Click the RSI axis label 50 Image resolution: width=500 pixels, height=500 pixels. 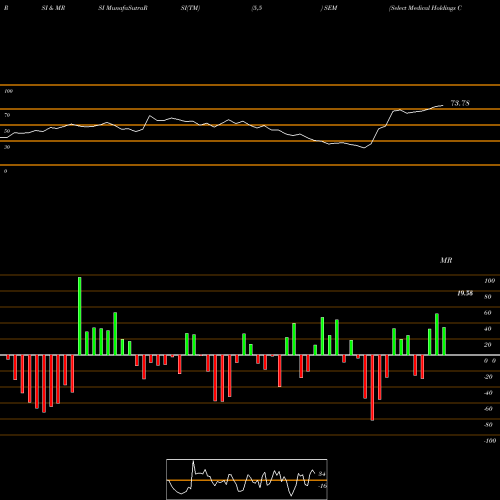pyautogui.click(x=7, y=131)
